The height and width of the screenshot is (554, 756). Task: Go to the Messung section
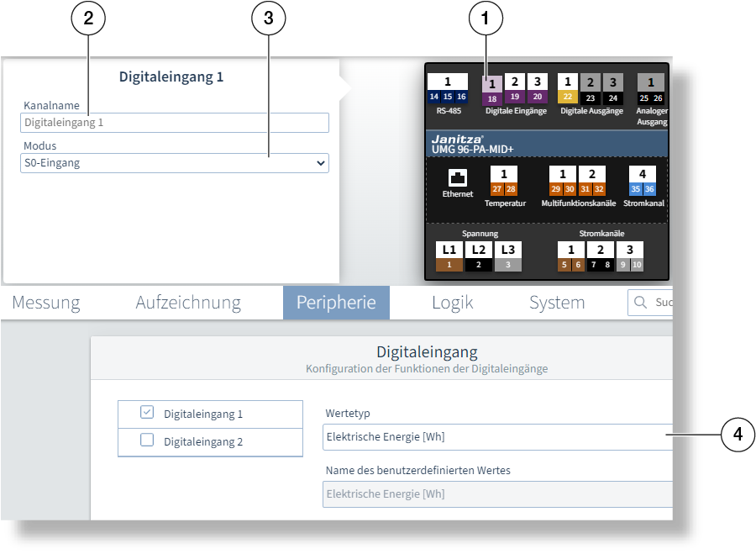pyautogui.click(x=45, y=303)
